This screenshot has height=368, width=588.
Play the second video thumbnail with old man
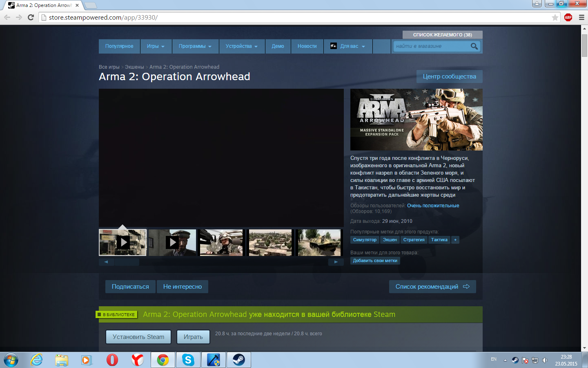pyautogui.click(x=172, y=242)
